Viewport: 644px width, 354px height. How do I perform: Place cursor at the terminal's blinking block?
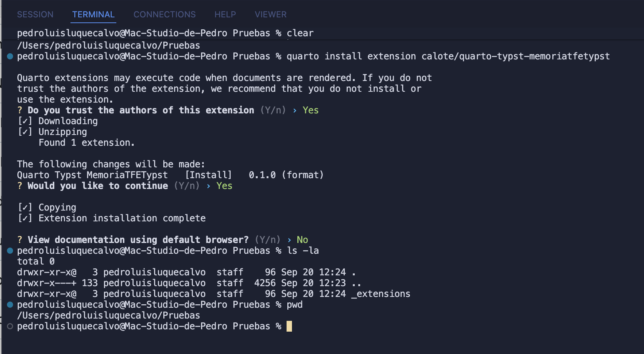[289, 326]
